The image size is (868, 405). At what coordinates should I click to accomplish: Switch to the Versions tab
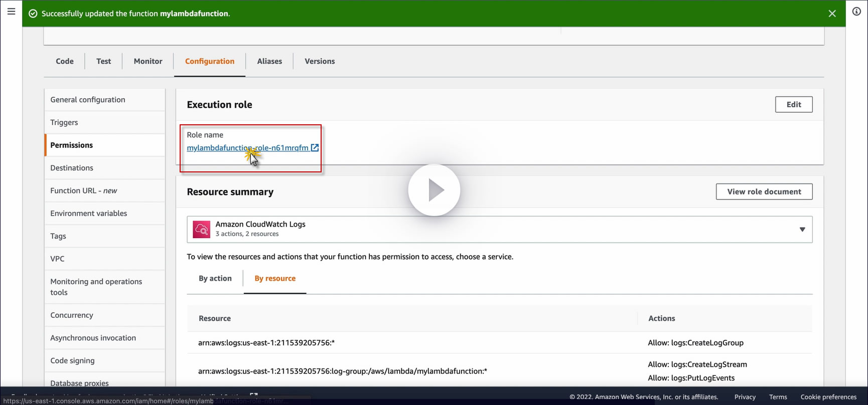coord(320,61)
